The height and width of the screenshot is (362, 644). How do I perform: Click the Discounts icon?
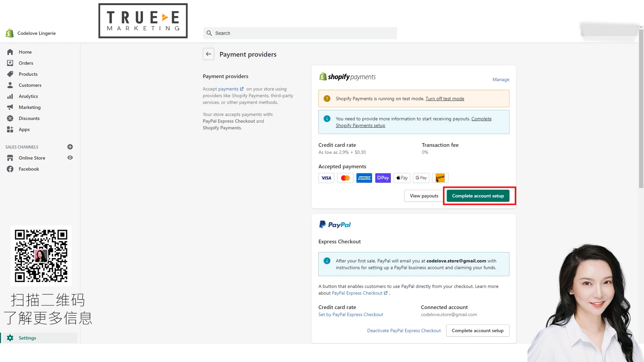(10, 118)
